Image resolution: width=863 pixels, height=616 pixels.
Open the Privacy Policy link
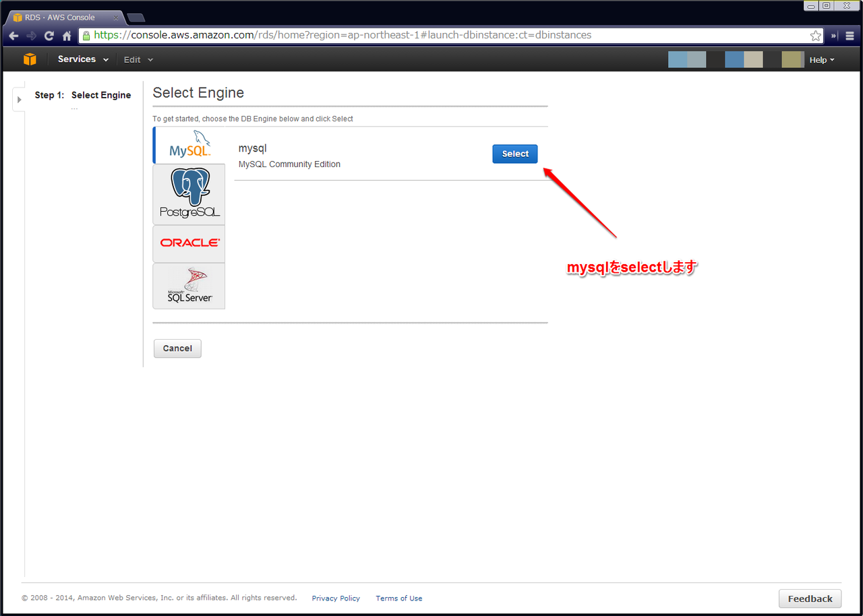coord(336,598)
